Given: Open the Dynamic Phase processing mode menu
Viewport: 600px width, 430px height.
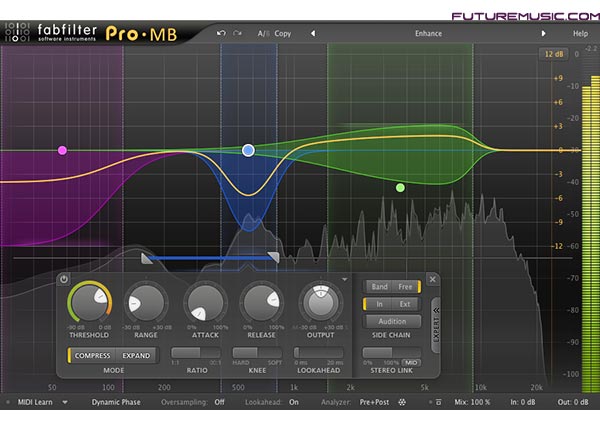Looking at the screenshot, I should click(116, 402).
